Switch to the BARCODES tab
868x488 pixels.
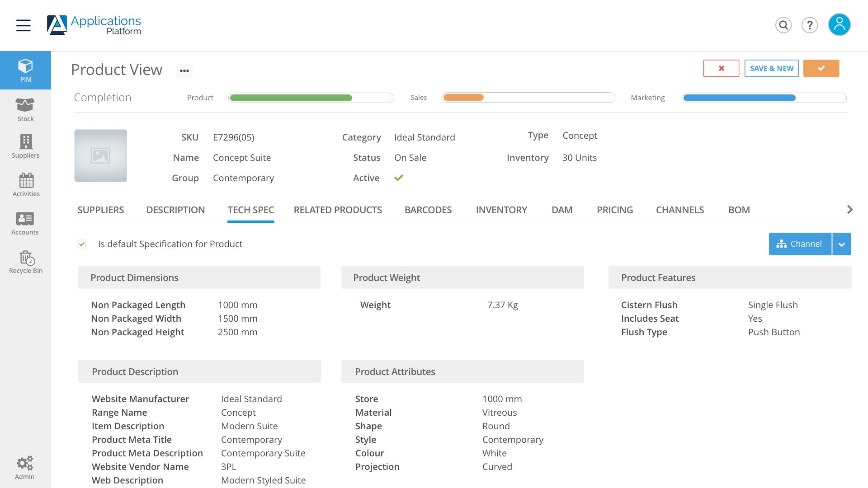[428, 210]
